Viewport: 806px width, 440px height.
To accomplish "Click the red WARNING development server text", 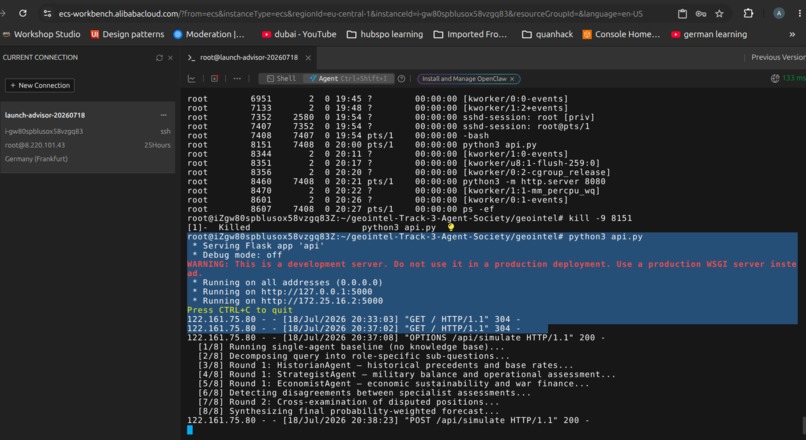I will point(491,268).
